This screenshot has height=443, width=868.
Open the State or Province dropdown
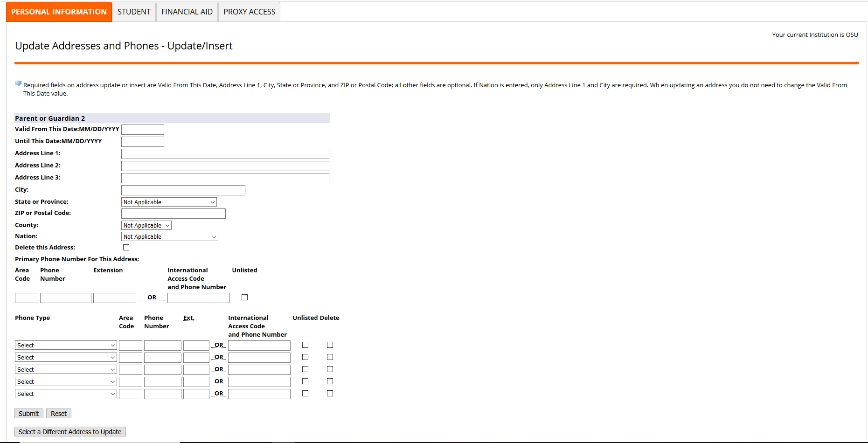point(168,201)
